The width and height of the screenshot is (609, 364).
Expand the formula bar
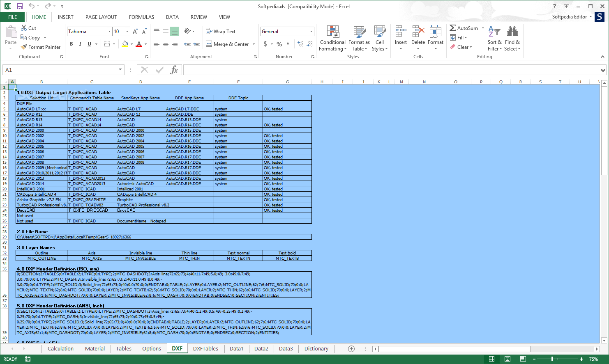click(603, 70)
